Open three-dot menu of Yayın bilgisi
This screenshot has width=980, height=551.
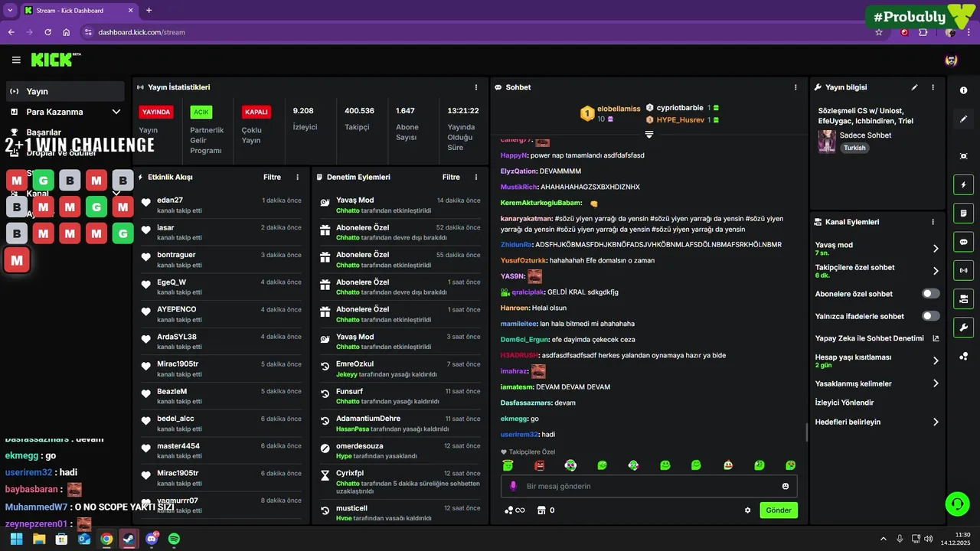coord(933,87)
